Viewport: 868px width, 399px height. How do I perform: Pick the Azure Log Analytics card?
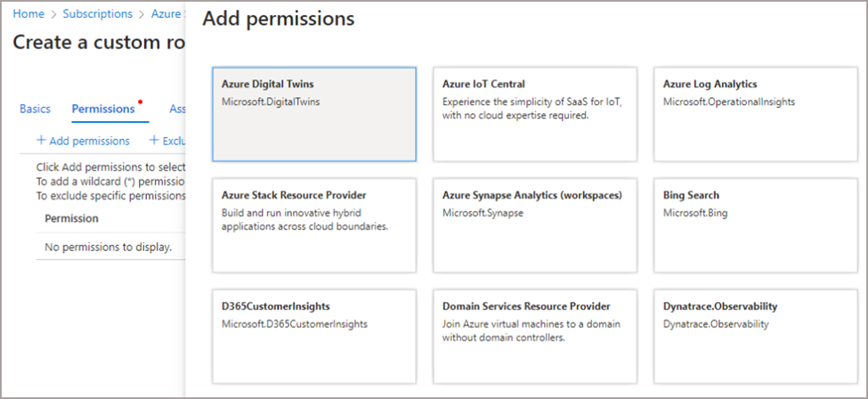756,114
